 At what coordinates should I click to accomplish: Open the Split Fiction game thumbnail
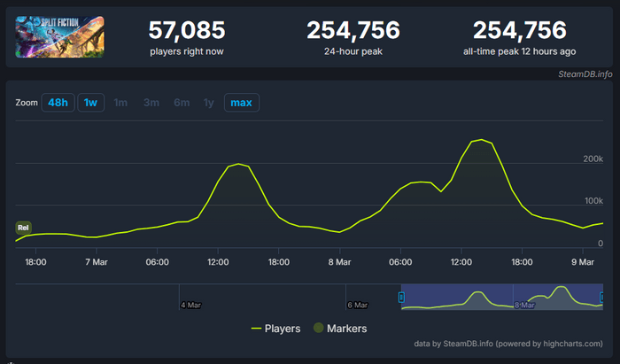pos(59,37)
